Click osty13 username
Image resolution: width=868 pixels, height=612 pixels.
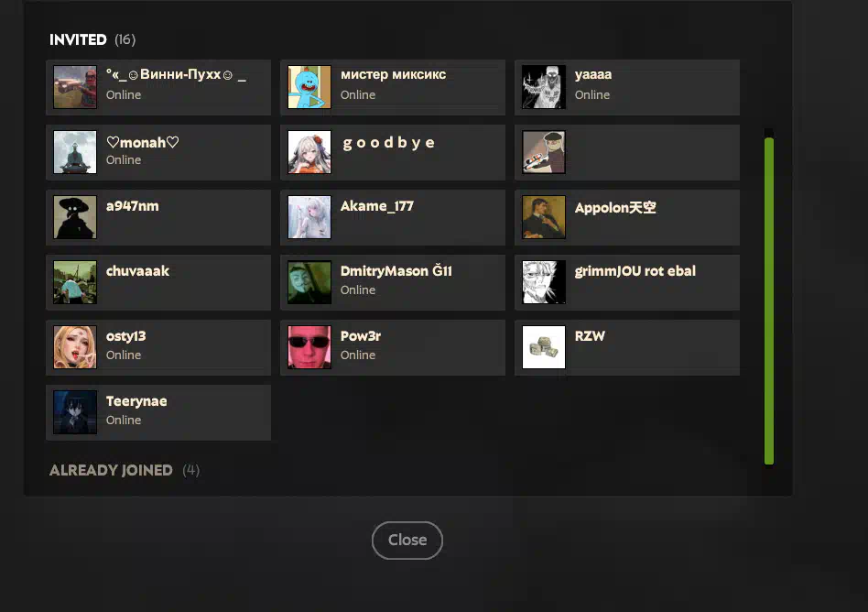pyautogui.click(x=125, y=337)
